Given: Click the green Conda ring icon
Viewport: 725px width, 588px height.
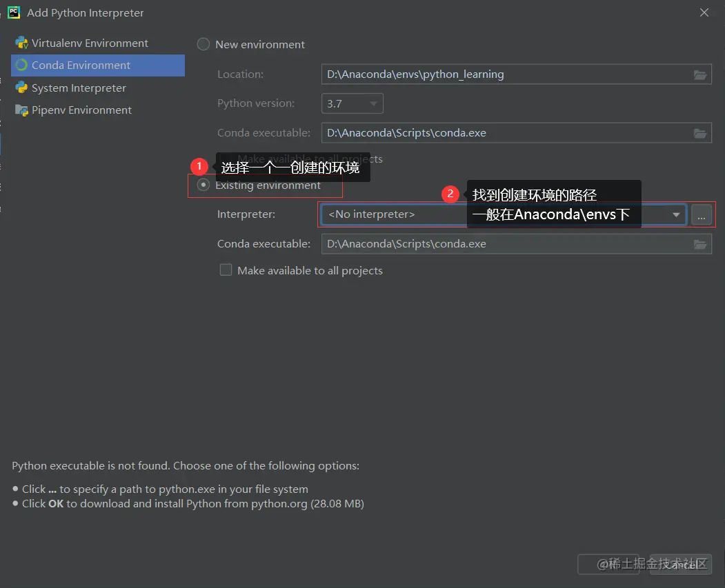Looking at the screenshot, I should (x=21, y=65).
